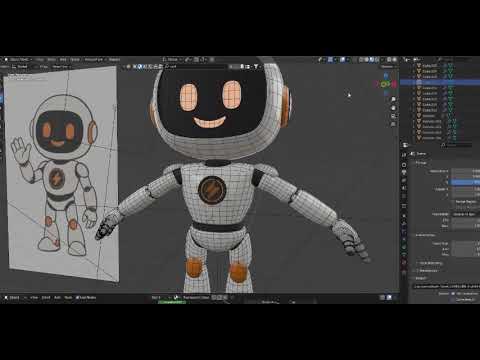This screenshot has height=360, width=480.
Task: Click the Resolution X value field
Action: [x=466, y=171]
